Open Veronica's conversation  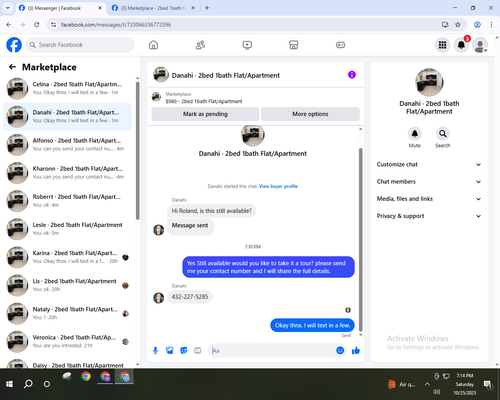click(x=67, y=341)
